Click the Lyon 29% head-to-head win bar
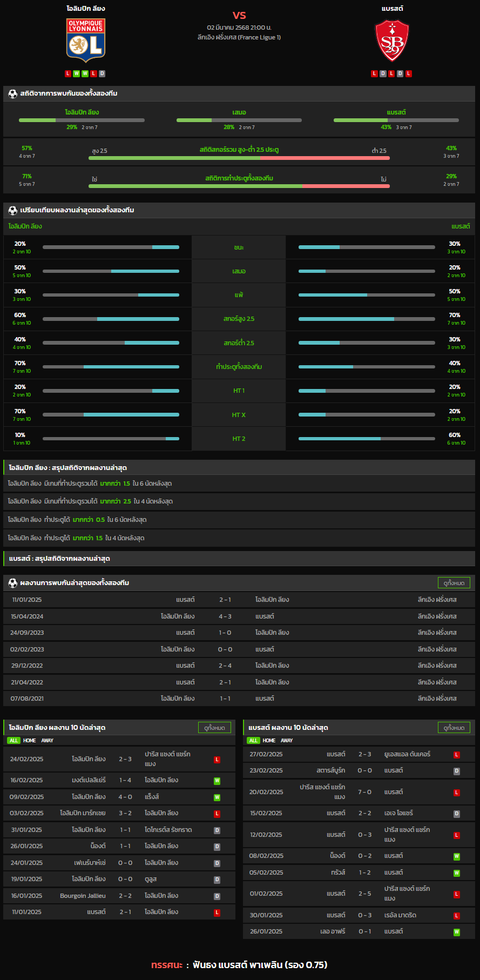Image resolution: width=480 pixels, height=980 pixels. click(82, 120)
